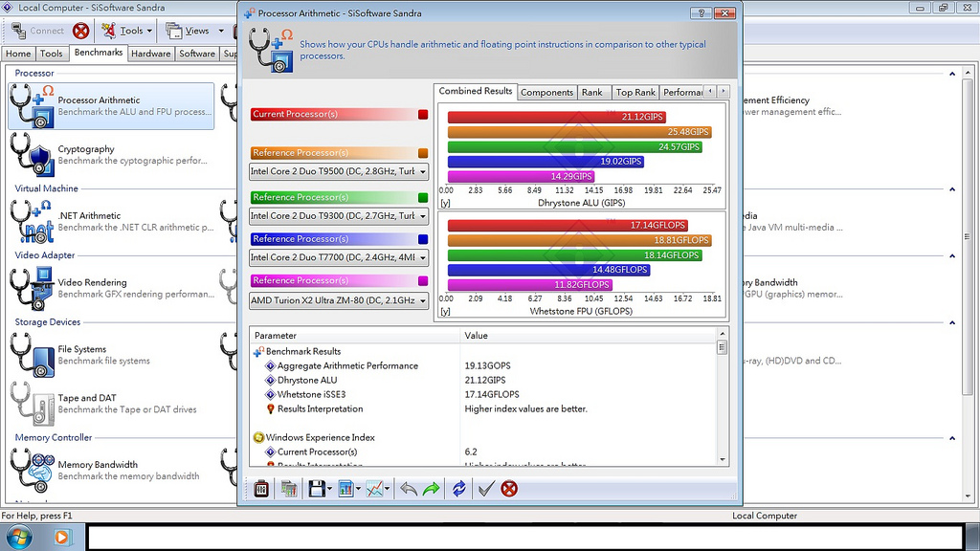Image resolution: width=980 pixels, height=551 pixels.
Task: Click the green Reference Processor color swatch
Action: [423, 197]
